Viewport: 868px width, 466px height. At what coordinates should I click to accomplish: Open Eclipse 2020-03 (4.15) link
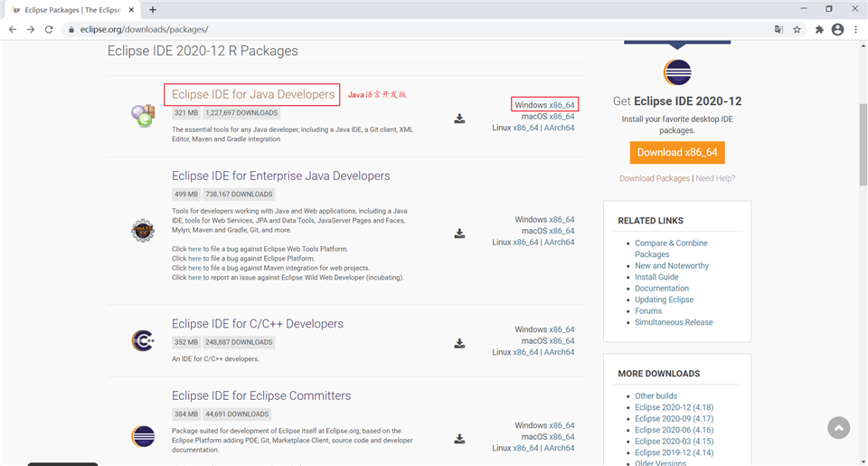point(675,441)
